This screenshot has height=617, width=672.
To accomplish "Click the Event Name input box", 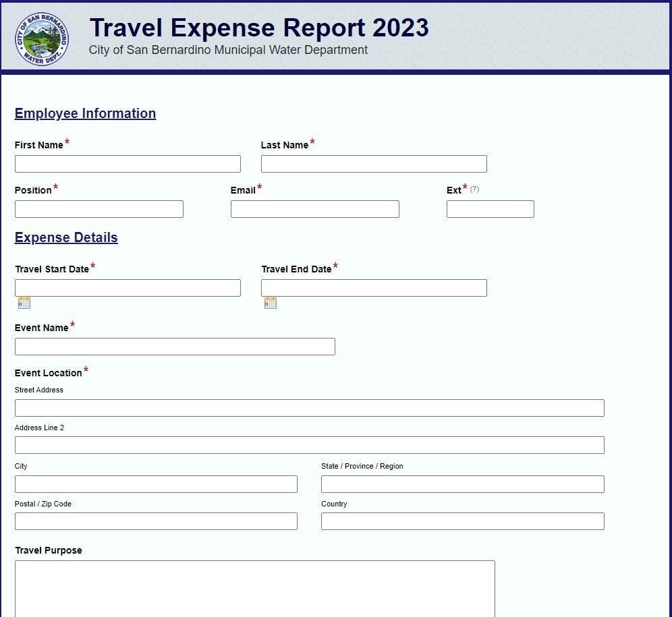I will 175,347.
